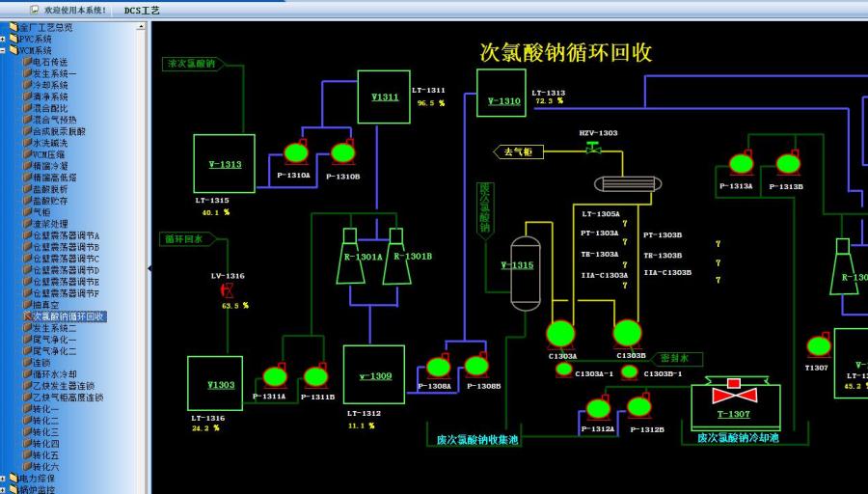Click pump P-1310B symbol
This screenshot has width=868, height=494.
coord(343,151)
